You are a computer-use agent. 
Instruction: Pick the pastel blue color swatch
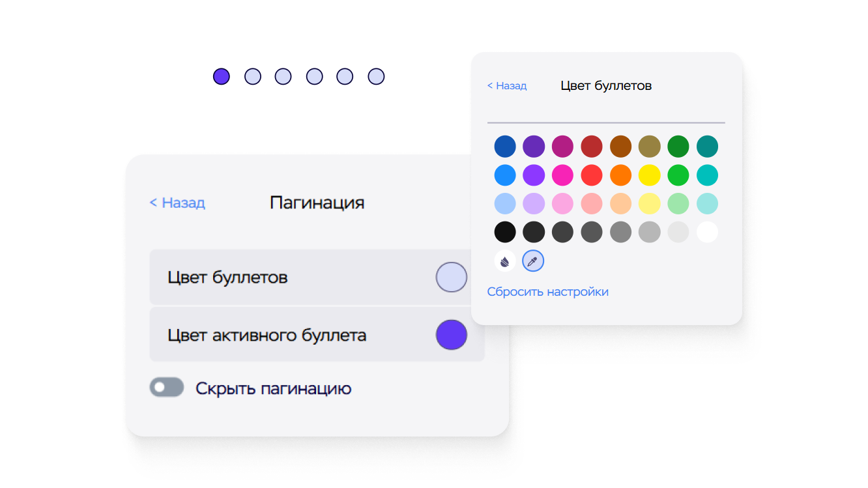505,204
